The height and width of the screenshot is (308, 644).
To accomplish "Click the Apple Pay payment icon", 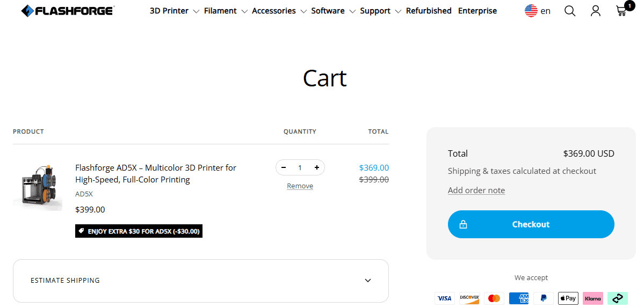I will click(568, 298).
